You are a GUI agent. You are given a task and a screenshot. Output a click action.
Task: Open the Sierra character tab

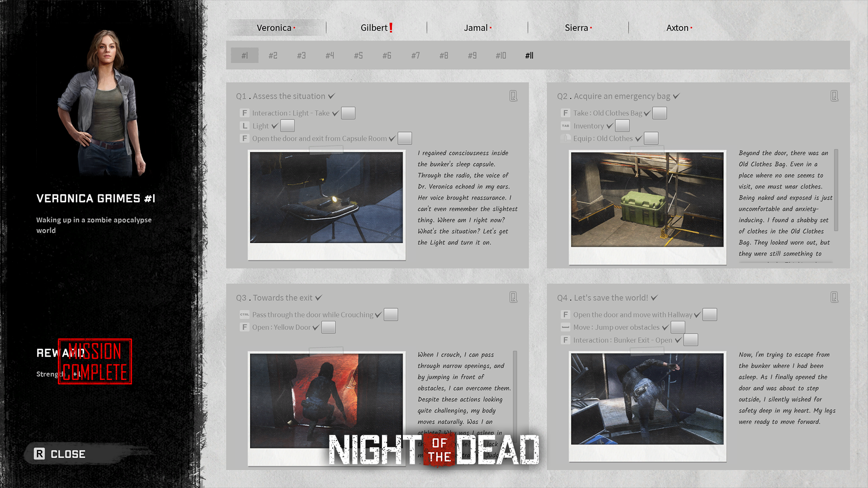(x=578, y=28)
